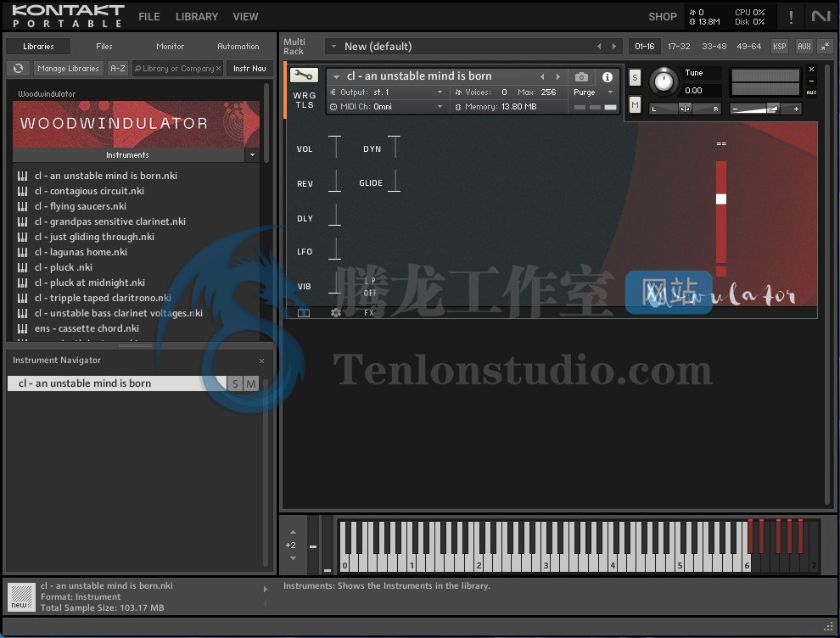
Task: Select 'ens - cassette chord.nki' instrument
Action: pyautogui.click(x=87, y=328)
